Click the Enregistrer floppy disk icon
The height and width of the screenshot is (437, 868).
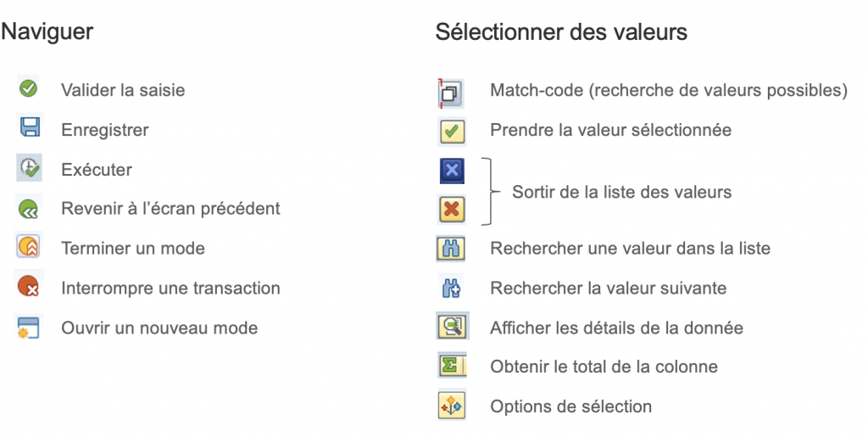[29, 128]
